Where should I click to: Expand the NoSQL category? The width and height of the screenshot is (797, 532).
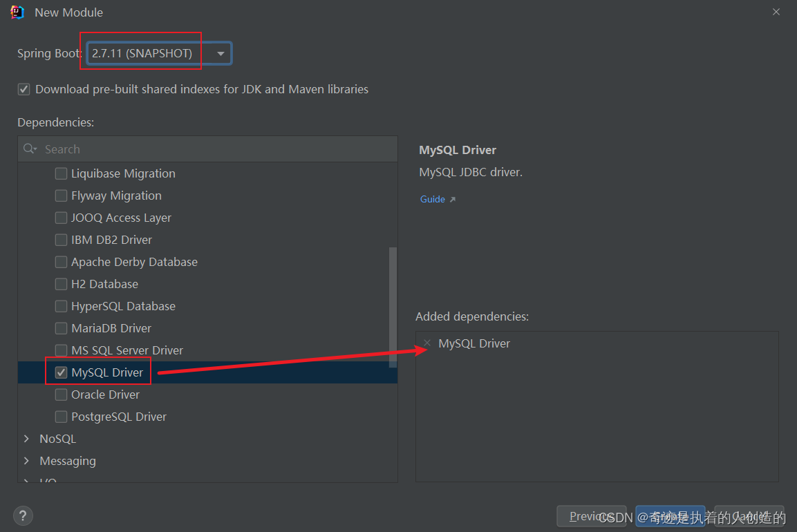pos(26,439)
